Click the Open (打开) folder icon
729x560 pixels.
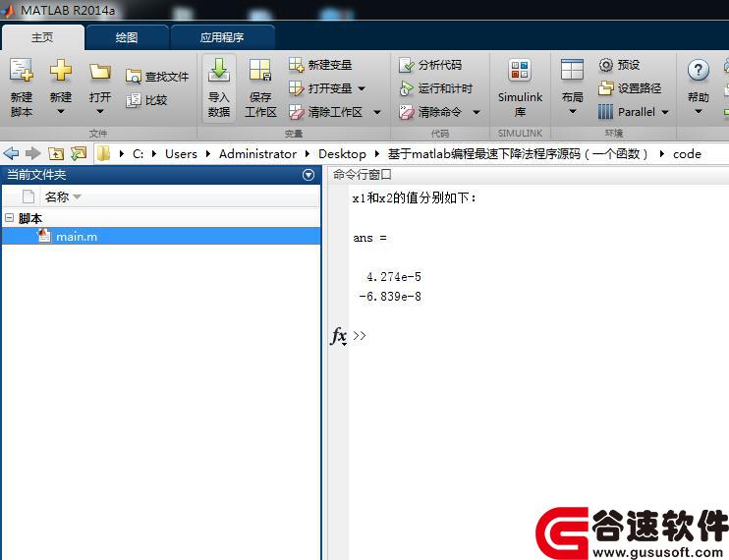pos(100,72)
